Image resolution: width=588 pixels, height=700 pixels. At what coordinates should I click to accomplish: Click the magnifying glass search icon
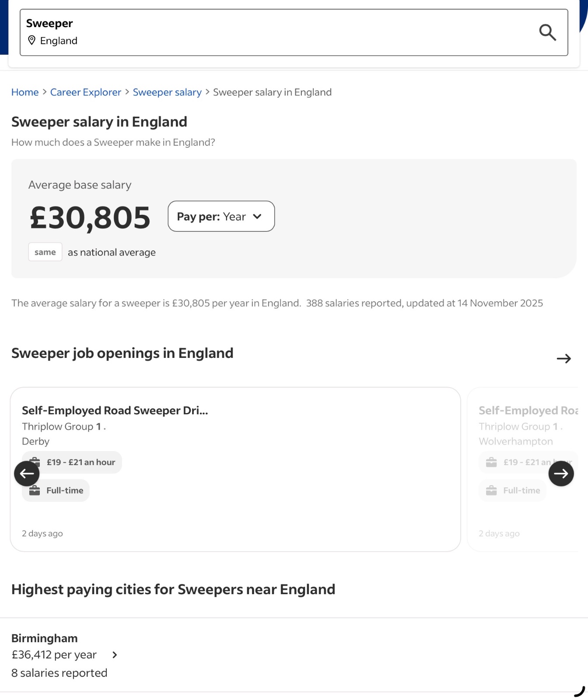547,32
